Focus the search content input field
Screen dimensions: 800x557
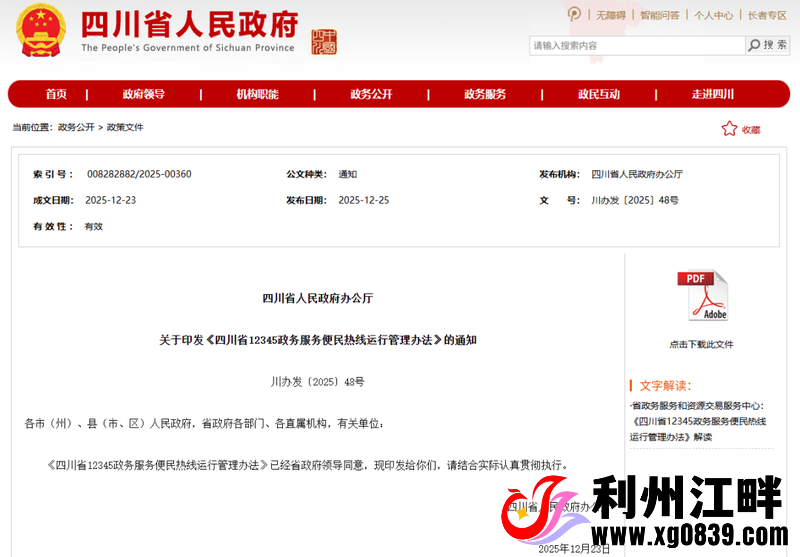pos(637,45)
